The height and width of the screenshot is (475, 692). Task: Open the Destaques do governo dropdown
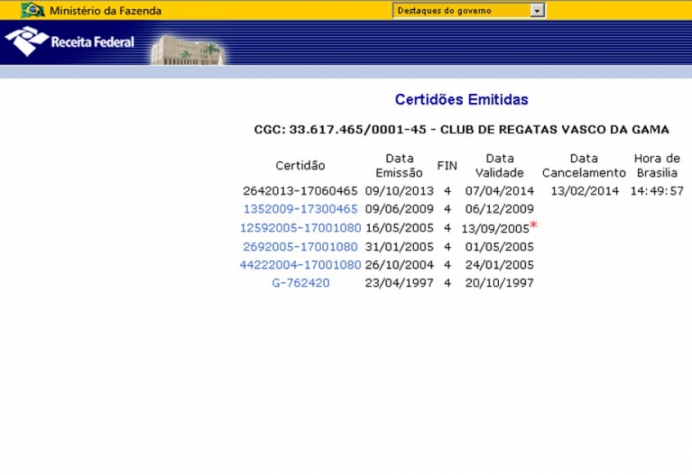pos(469,11)
